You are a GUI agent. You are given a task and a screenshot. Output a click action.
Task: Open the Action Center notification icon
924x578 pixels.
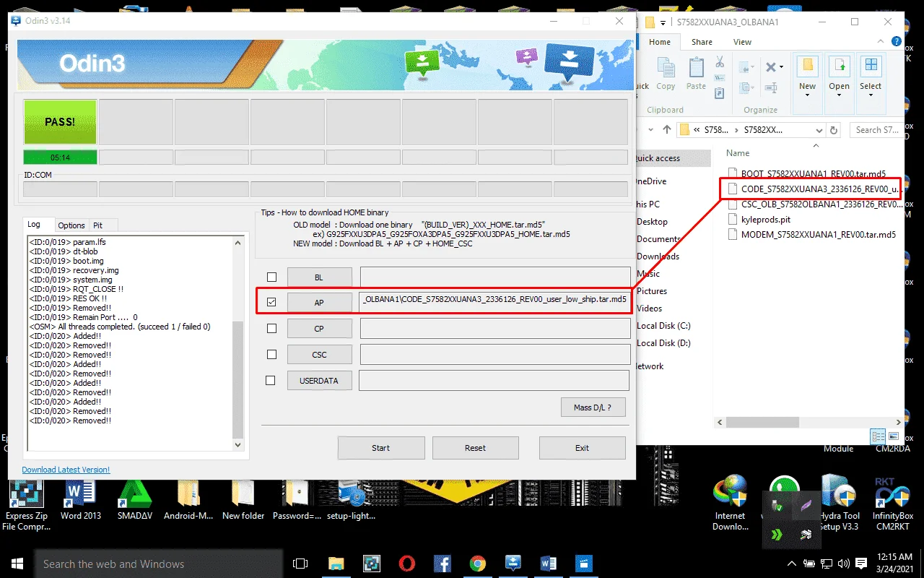pos(861,564)
